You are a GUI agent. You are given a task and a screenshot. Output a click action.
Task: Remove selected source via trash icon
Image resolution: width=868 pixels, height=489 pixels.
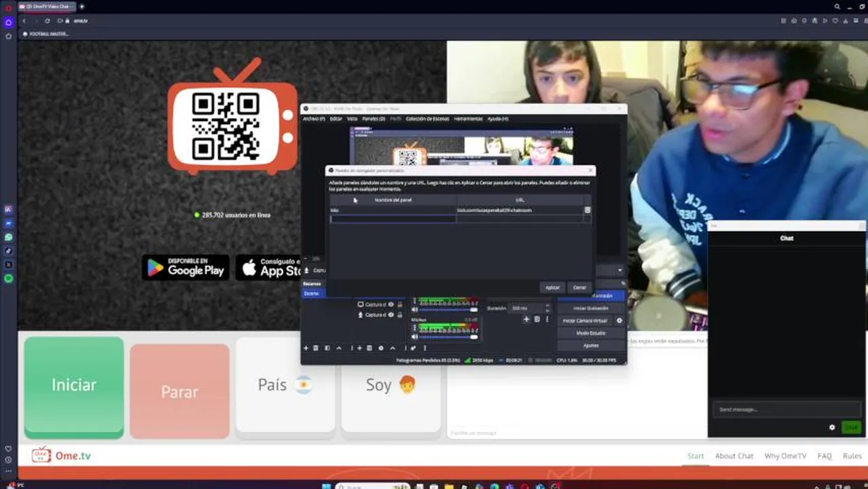(369, 348)
